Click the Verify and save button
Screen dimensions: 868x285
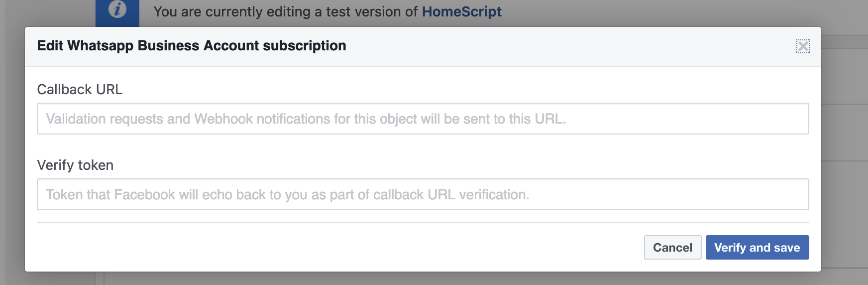click(757, 248)
